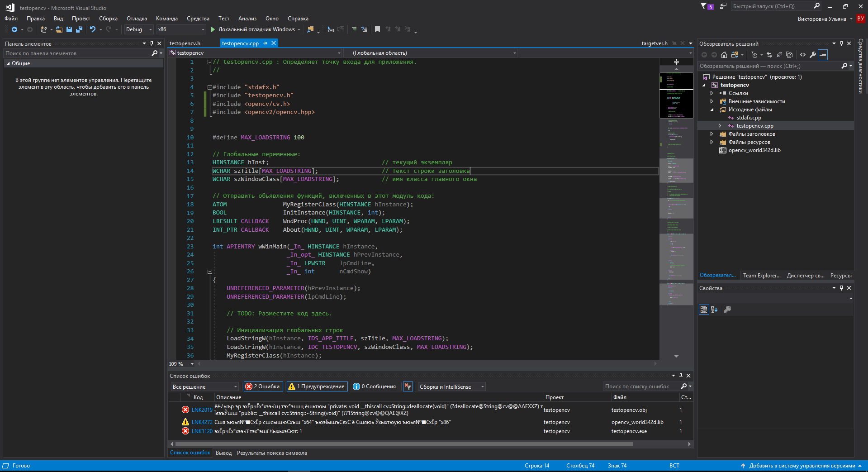Toggle the 1 Предупреждение warnings filter
The width and height of the screenshot is (868, 472).
pos(317,386)
